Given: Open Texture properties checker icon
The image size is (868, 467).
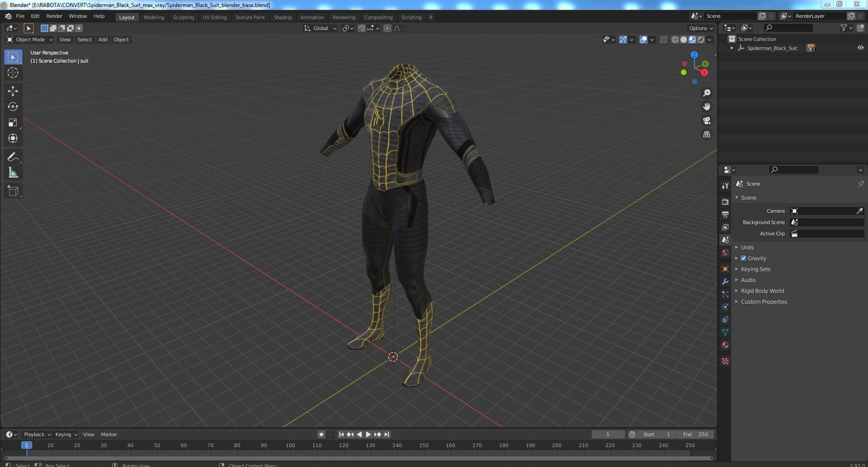Looking at the screenshot, I should coord(725,361).
